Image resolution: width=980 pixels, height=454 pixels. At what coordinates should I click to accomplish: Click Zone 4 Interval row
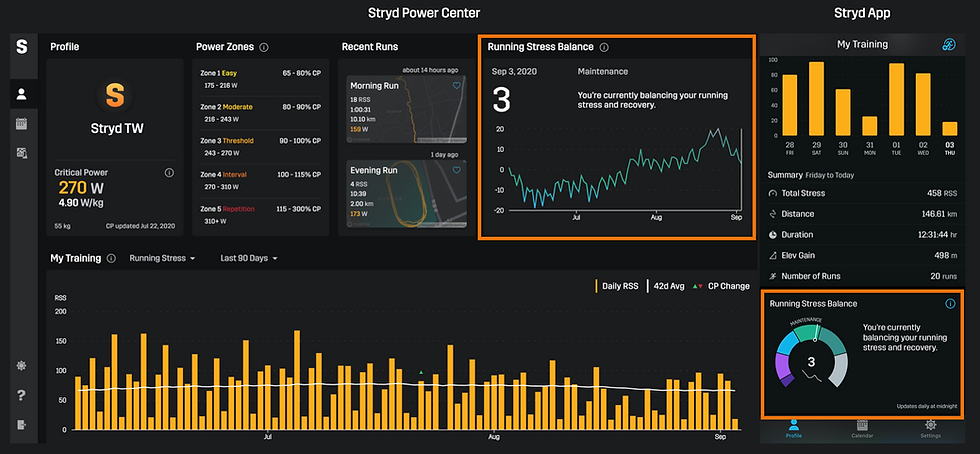point(260,180)
